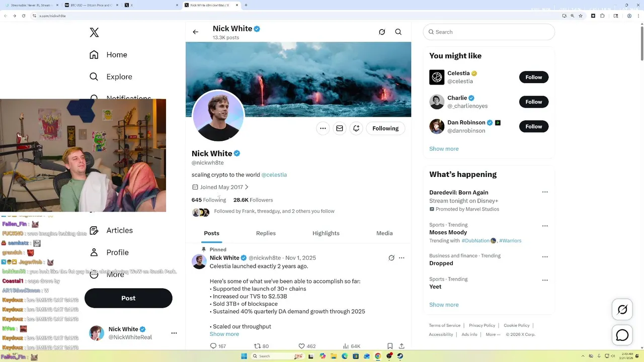Open the #DubNation hashtag link

(476, 241)
